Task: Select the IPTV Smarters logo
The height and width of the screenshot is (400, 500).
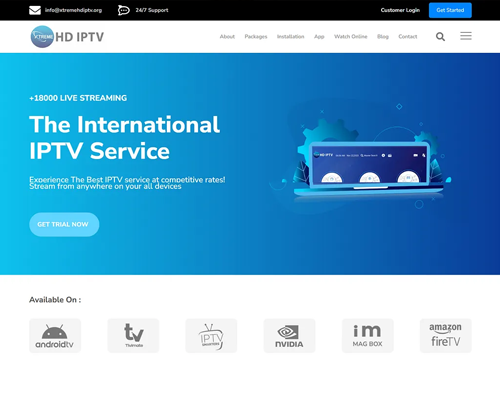Action: click(x=211, y=336)
